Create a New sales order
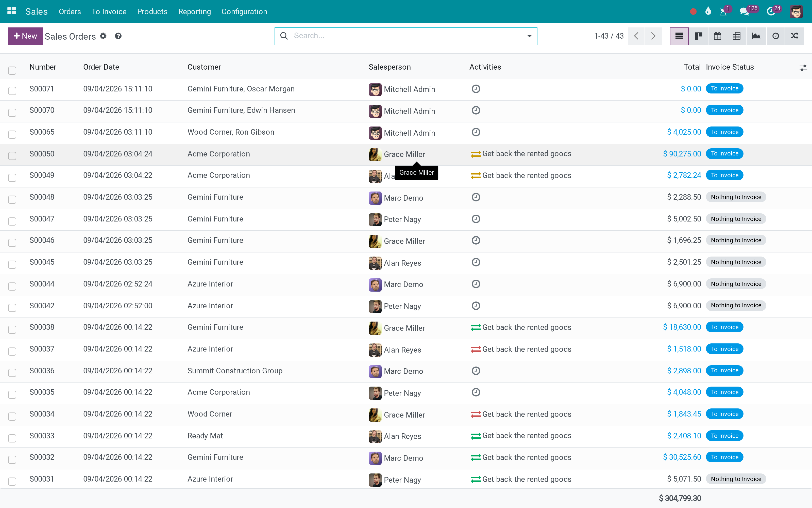Screen dimensions: 812x508 point(25,36)
